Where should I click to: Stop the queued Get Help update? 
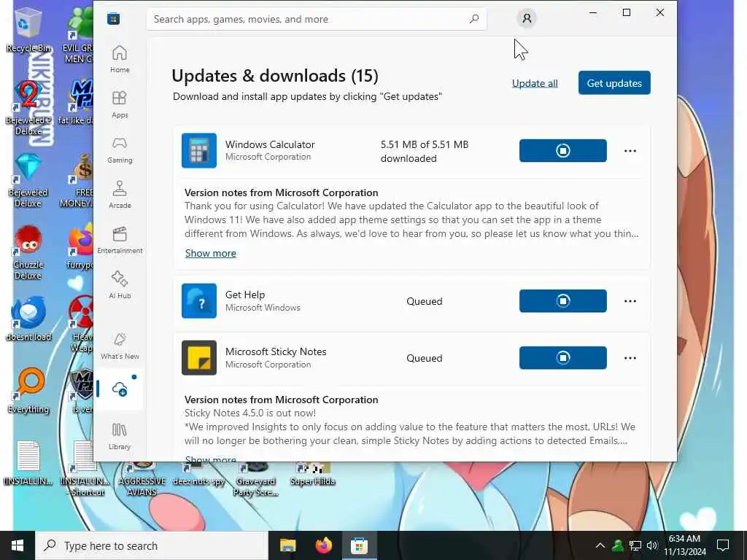pyautogui.click(x=562, y=301)
